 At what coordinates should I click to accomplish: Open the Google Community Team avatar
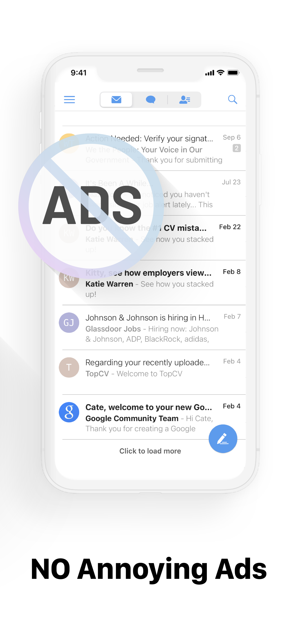coord(69,412)
